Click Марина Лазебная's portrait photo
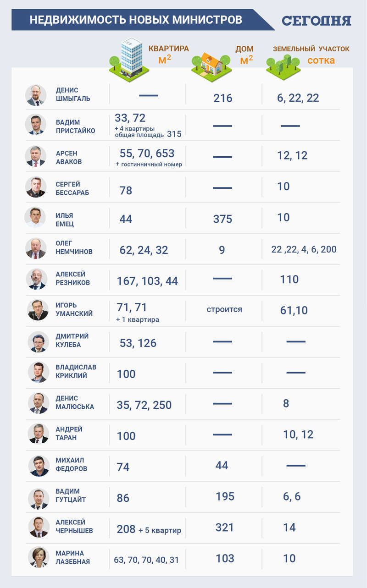367x588 pixels. click(x=38, y=557)
